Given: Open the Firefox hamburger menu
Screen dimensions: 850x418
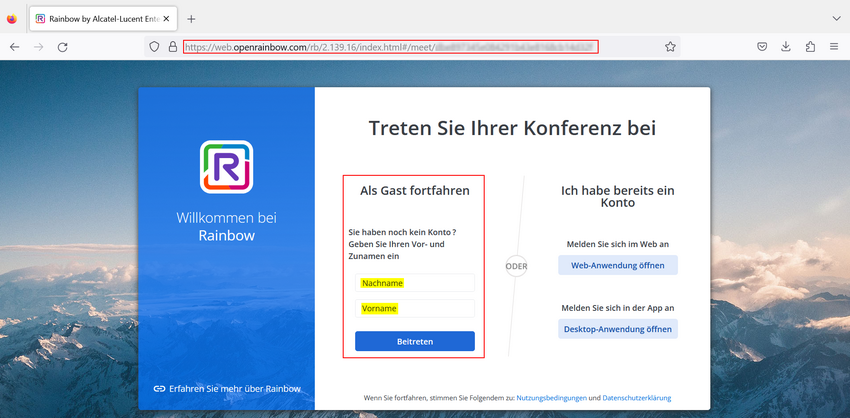Looking at the screenshot, I should (834, 47).
